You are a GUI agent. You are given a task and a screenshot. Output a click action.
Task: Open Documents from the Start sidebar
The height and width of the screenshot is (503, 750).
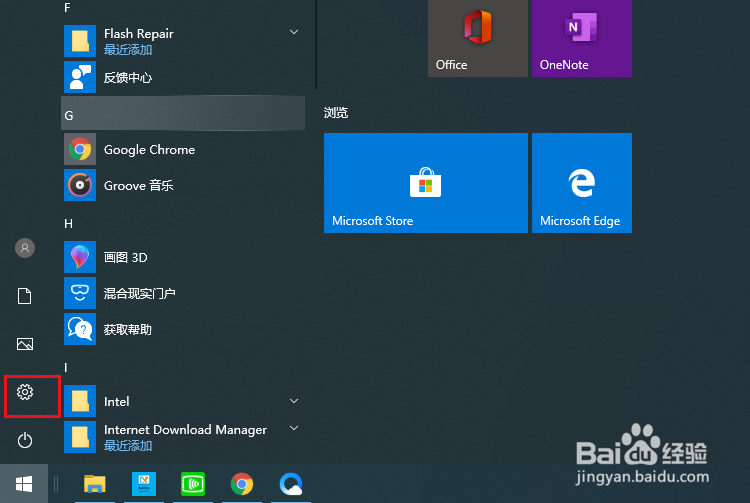25,296
